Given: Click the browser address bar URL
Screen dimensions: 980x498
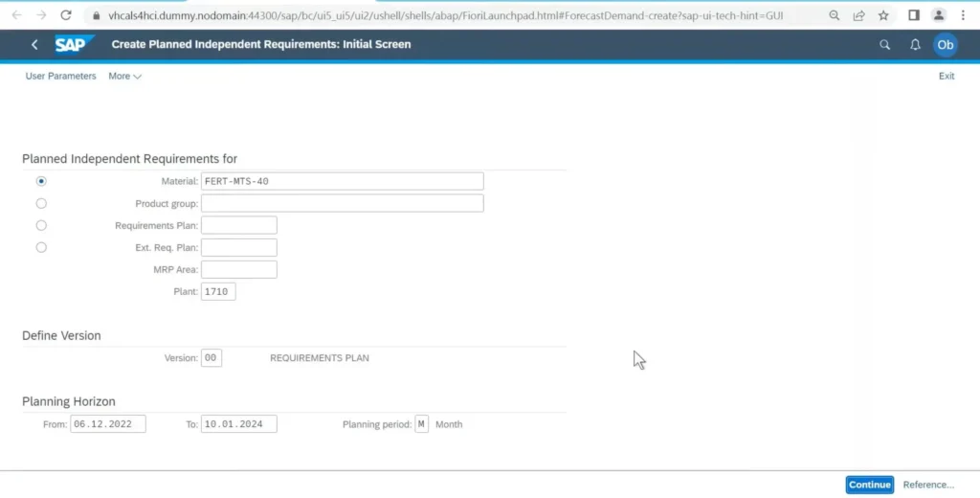Looking at the screenshot, I should [x=445, y=15].
